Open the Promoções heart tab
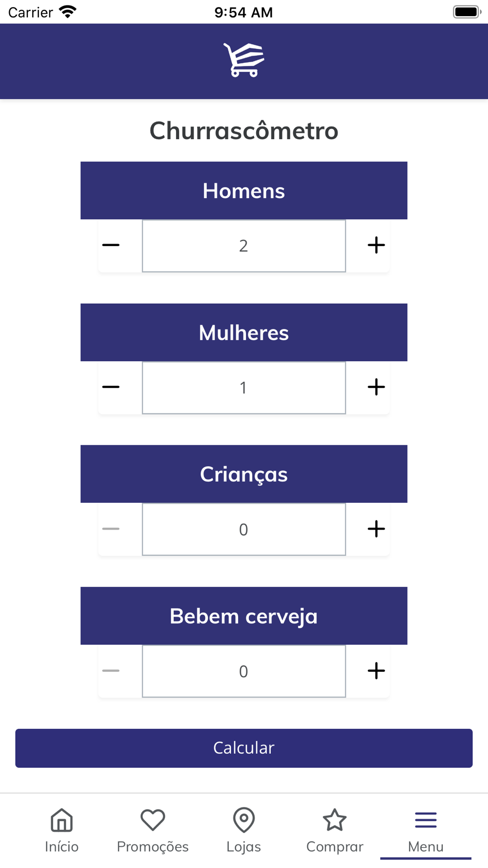488x868 pixels. (153, 830)
